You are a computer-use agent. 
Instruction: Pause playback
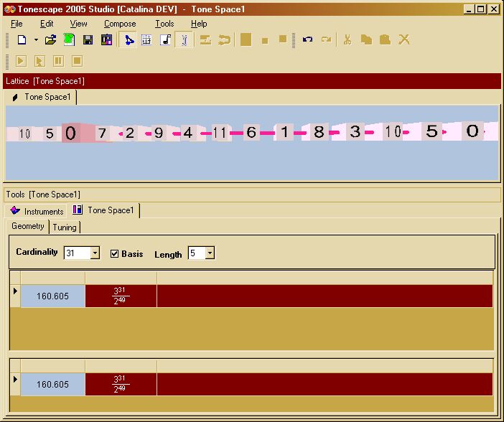(x=58, y=61)
